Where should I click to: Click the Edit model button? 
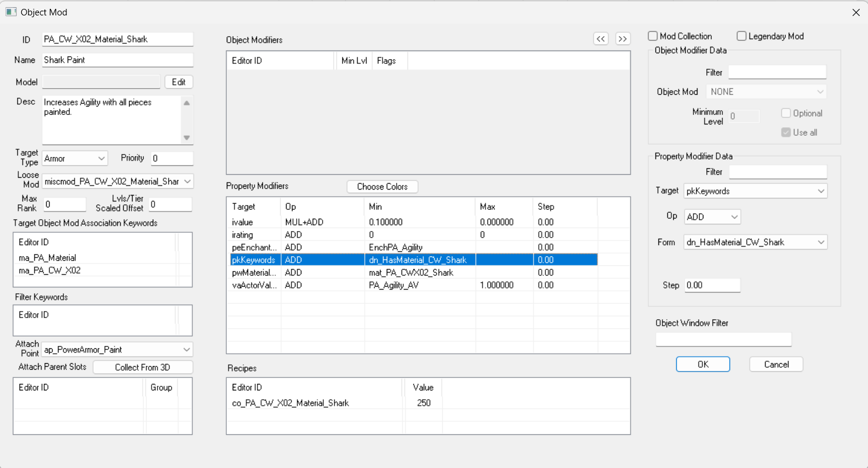click(x=178, y=82)
